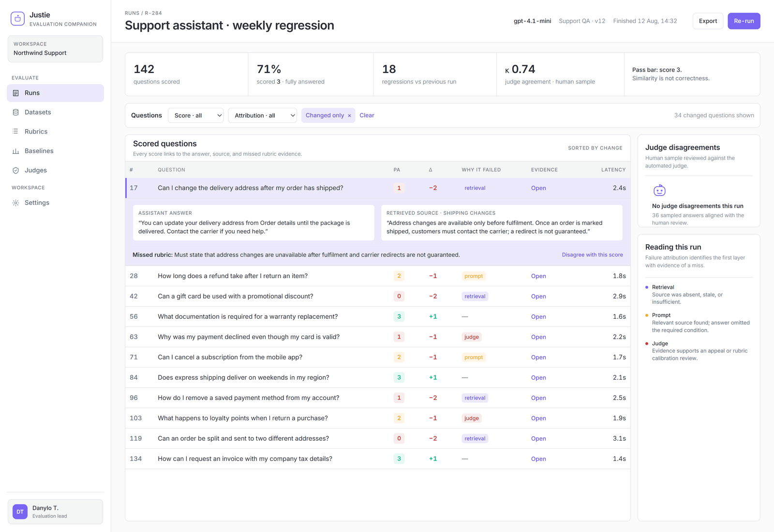The image size is (774, 532).
Task: Open evidence for question 119
Action: pyautogui.click(x=538, y=439)
